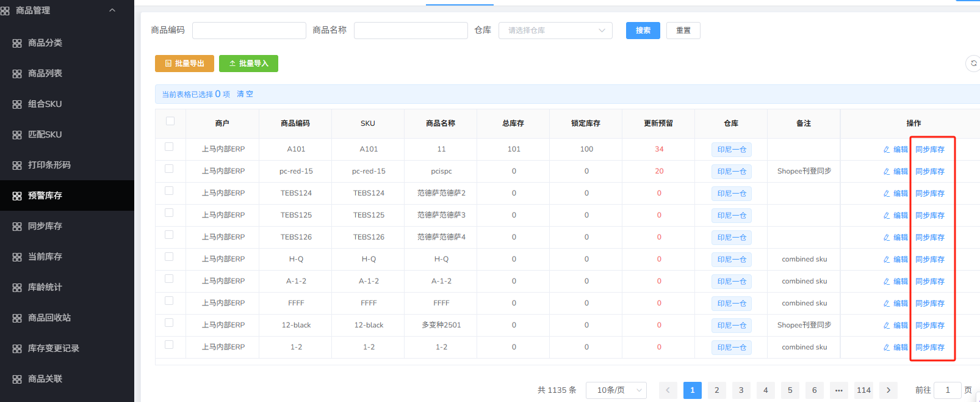Click the grid icon beside 当前库存
980x402 pixels.
tap(17, 257)
